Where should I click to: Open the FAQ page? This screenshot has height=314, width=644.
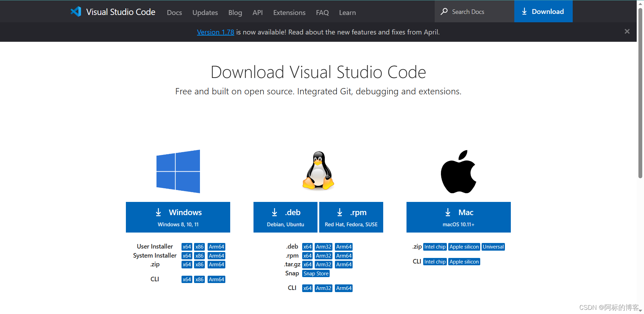[322, 12]
